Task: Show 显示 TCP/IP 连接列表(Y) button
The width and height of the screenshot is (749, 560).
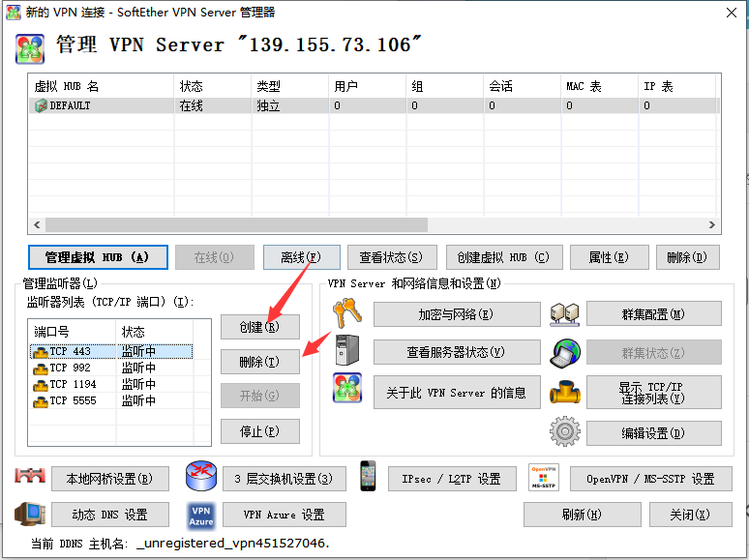Action: (653, 392)
